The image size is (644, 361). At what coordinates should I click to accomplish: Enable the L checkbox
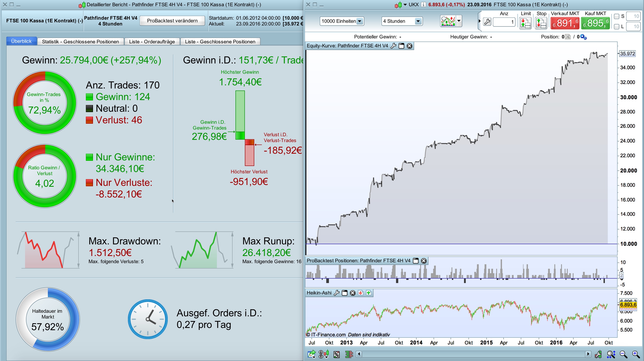pos(616,27)
